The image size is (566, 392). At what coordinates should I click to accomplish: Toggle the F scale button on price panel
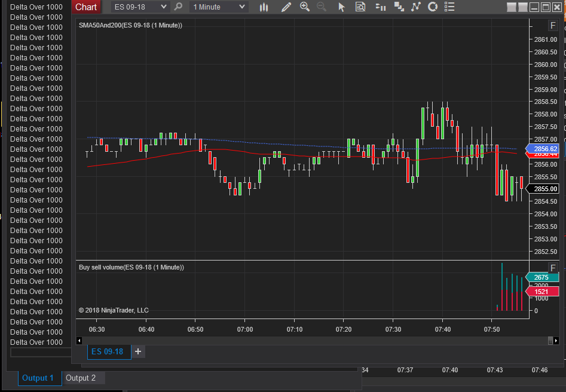pyautogui.click(x=553, y=25)
